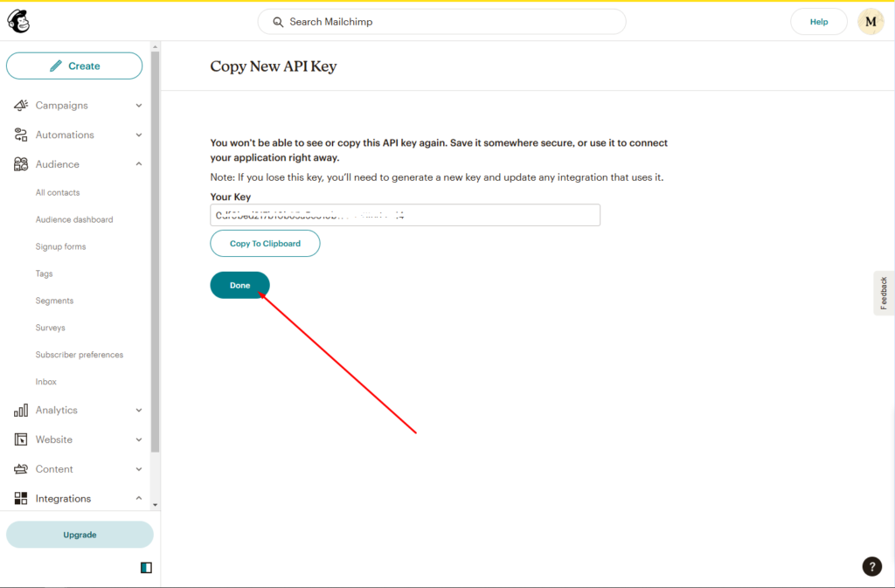Focus the Search Mailchimp field
This screenshot has height=588, width=895.
tap(441, 22)
